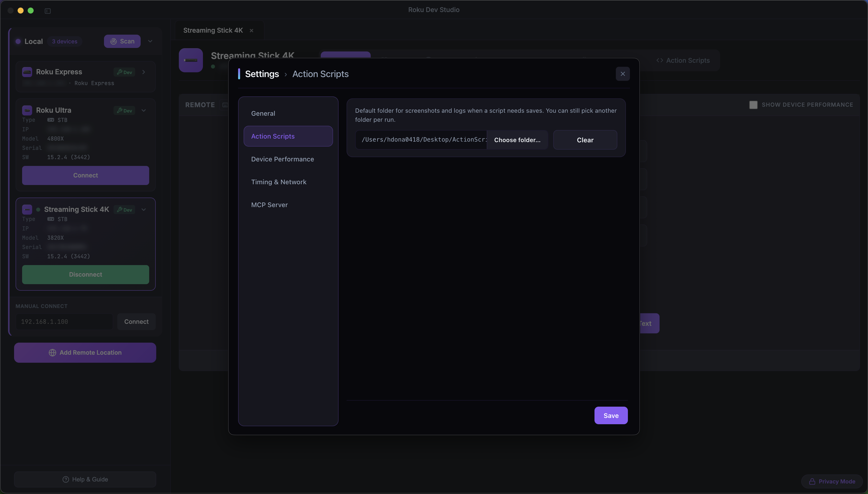Click the MANUAL CONNECT section label

(41, 306)
